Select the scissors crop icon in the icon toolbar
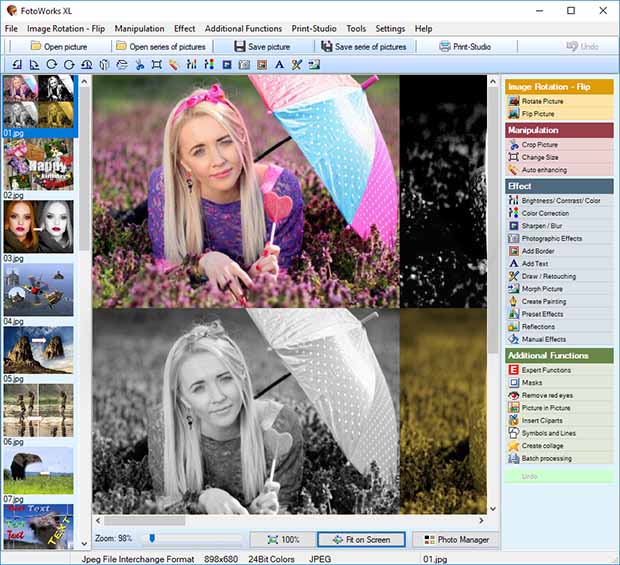Image resolution: width=620 pixels, height=565 pixels. pos(139,64)
